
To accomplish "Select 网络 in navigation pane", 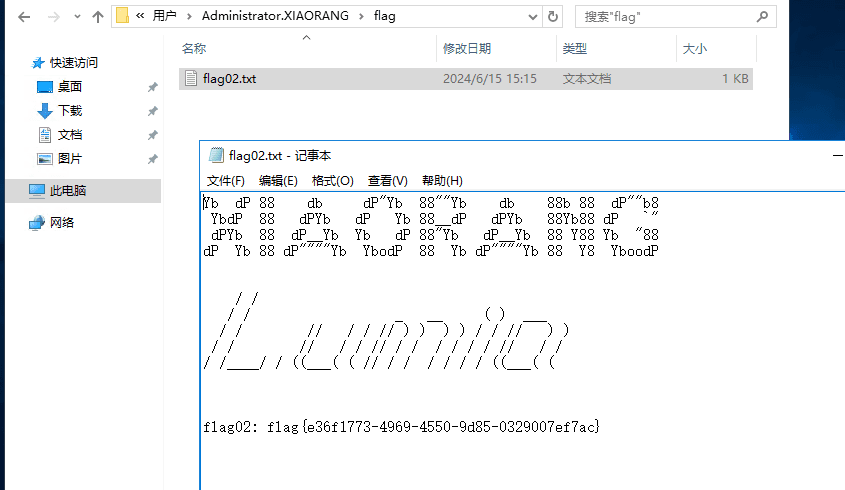I will (x=62, y=222).
